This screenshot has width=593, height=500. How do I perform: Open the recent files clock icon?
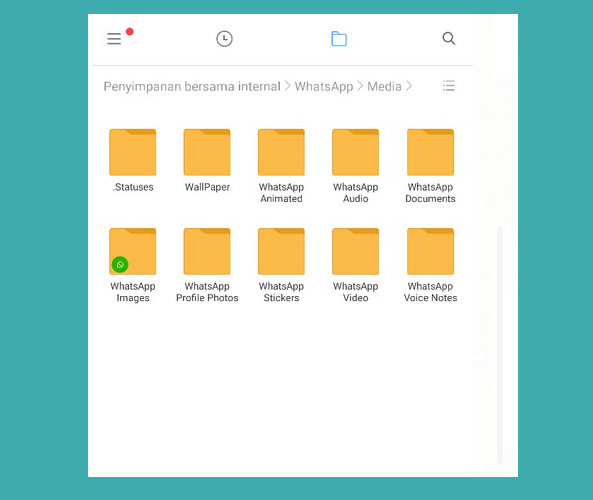pyautogui.click(x=224, y=39)
